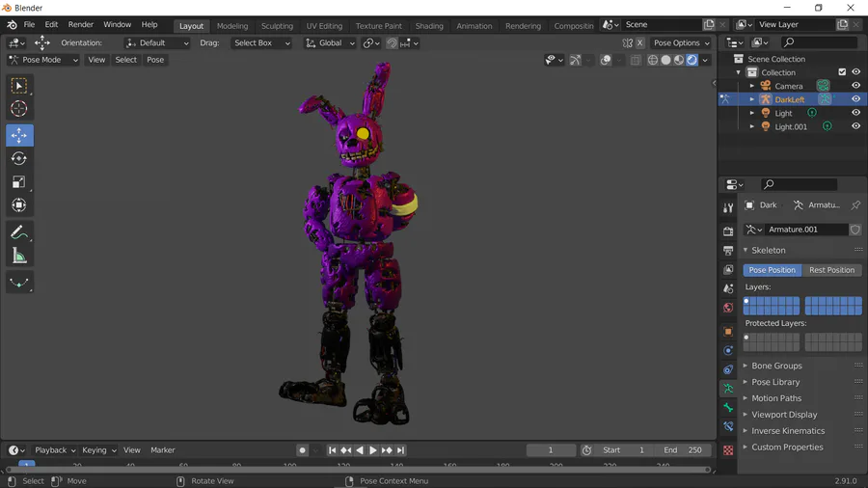The image size is (868, 488).
Task: Open the Bone properties tab
Action: pyautogui.click(x=728, y=408)
